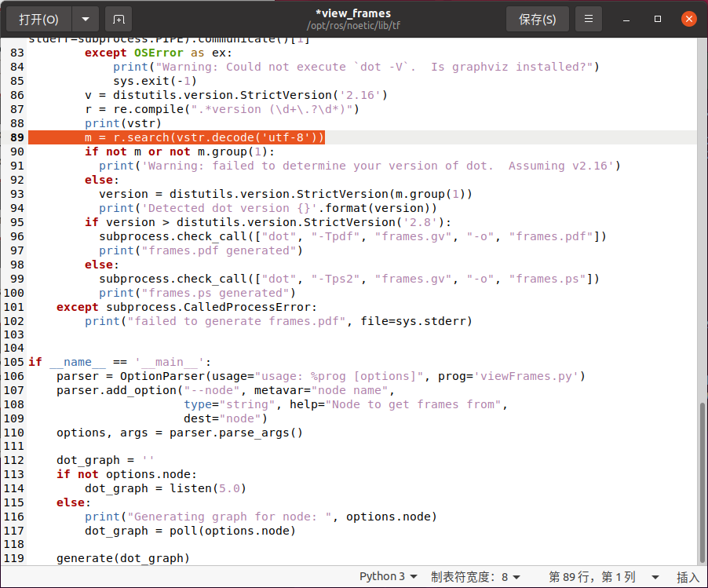Click the insert mode (插入) indicator
Screen dimensions: 708x588
[688, 577]
